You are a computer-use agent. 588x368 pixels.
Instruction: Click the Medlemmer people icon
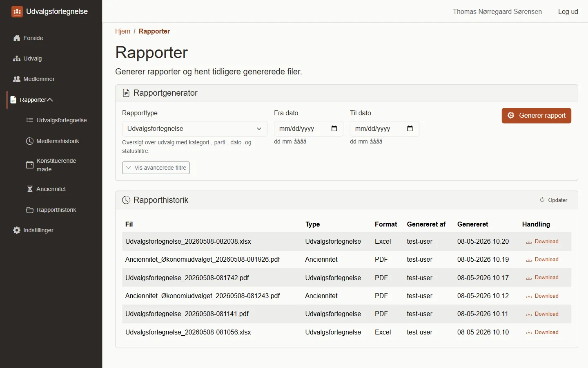pyautogui.click(x=17, y=79)
